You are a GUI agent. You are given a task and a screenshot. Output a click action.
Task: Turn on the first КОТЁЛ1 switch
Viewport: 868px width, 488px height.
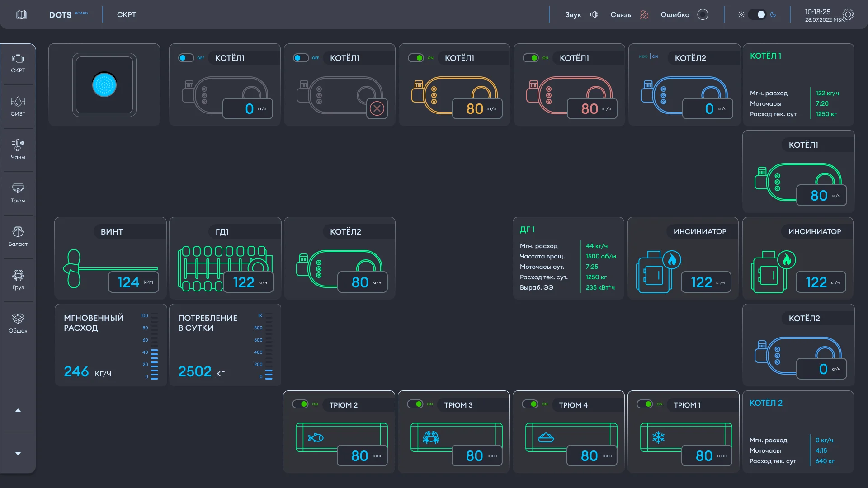186,58
